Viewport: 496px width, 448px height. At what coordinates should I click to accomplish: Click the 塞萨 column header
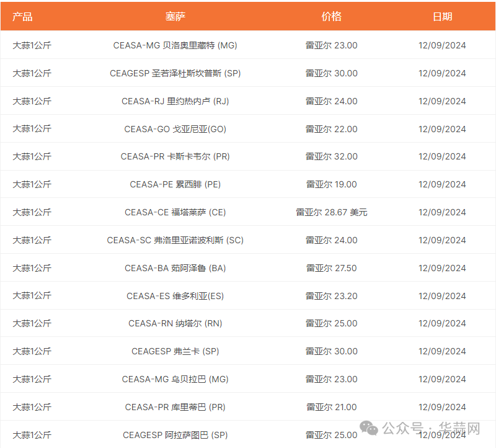click(x=175, y=17)
